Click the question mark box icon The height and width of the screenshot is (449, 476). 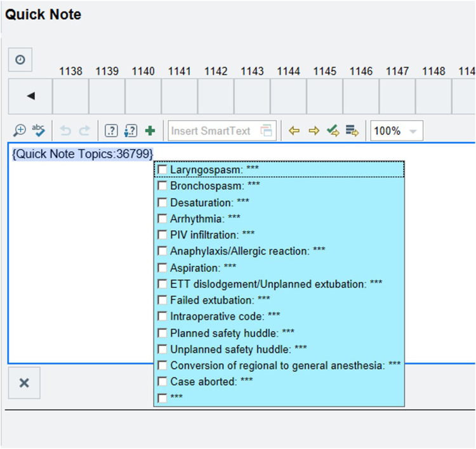tap(111, 131)
